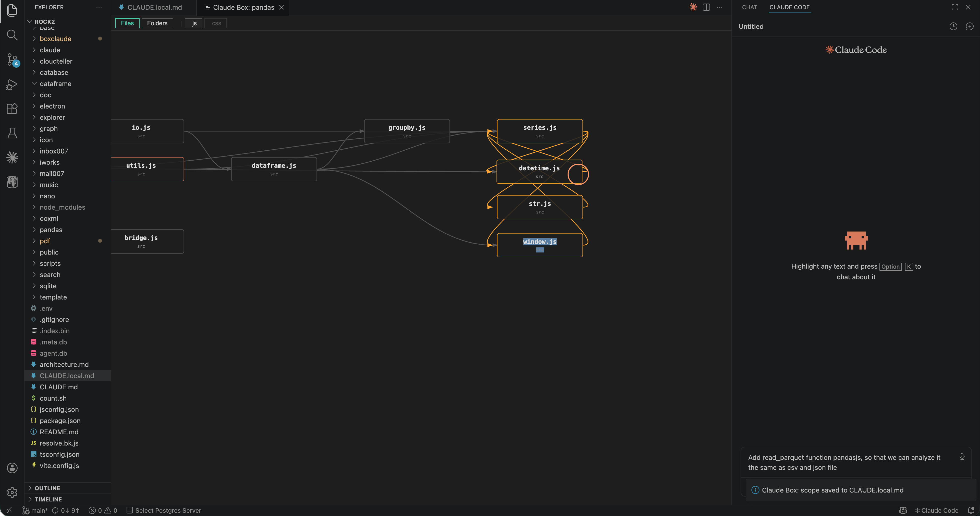The width and height of the screenshot is (980, 516).
Task: Open the Testing flask view
Action: click(x=12, y=133)
